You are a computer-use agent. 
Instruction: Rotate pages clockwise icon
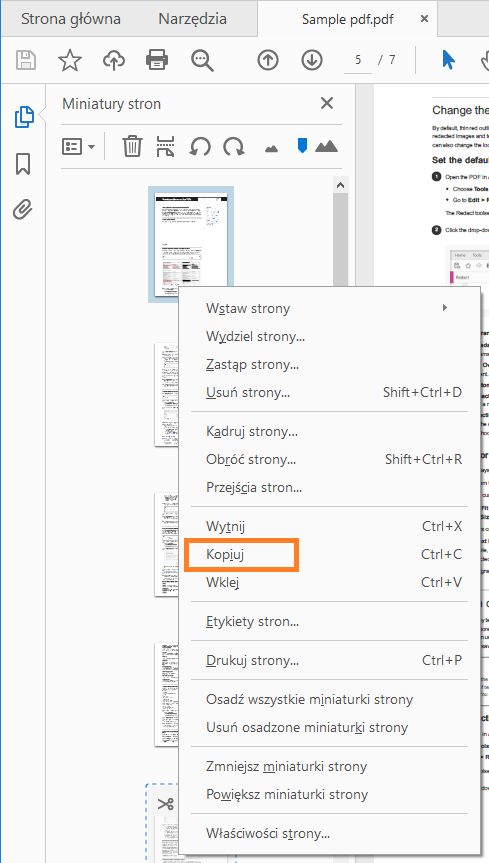pyautogui.click(x=233, y=147)
